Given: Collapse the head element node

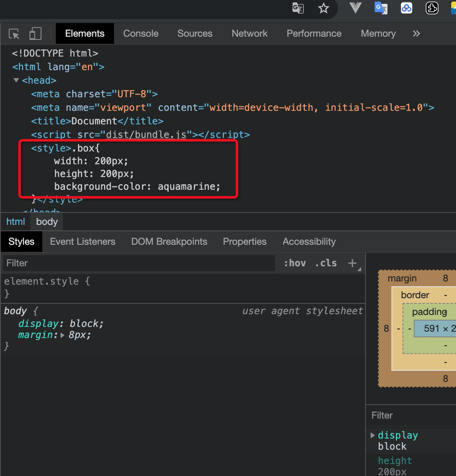Looking at the screenshot, I should pyautogui.click(x=16, y=81).
